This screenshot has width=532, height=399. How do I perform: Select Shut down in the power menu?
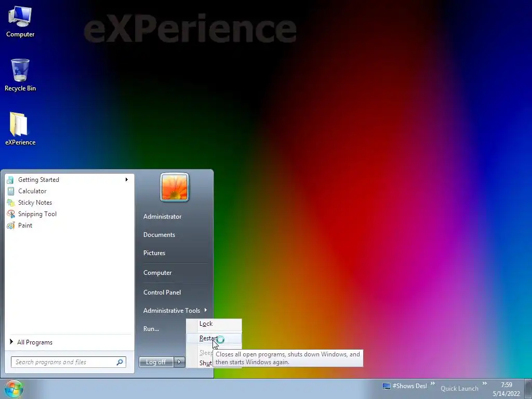click(x=206, y=363)
